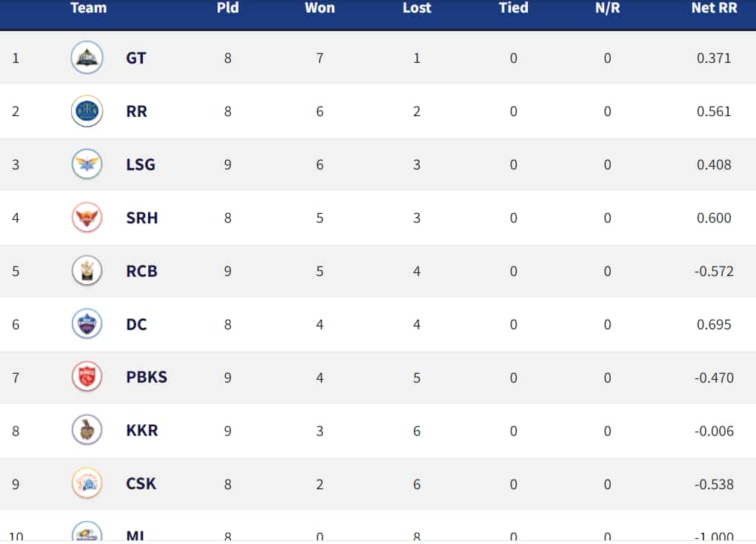
Task: Select the RCB team name text
Action: click(x=141, y=271)
